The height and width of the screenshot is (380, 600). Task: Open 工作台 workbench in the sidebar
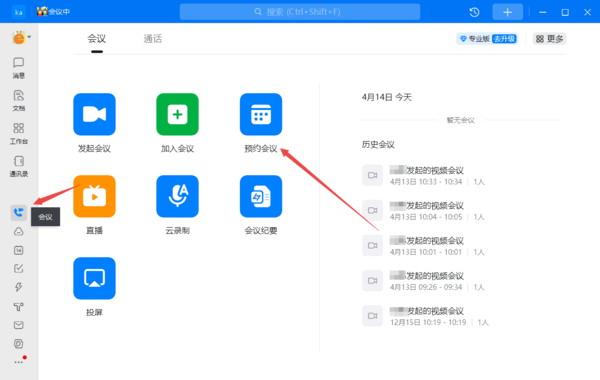coord(18,134)
